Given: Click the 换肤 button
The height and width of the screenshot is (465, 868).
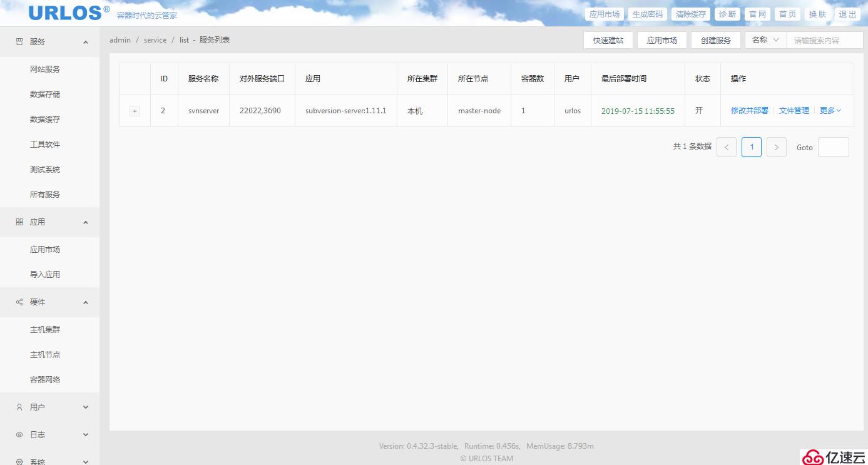Looking at the screenshot, I should click(x=818, y=14).
